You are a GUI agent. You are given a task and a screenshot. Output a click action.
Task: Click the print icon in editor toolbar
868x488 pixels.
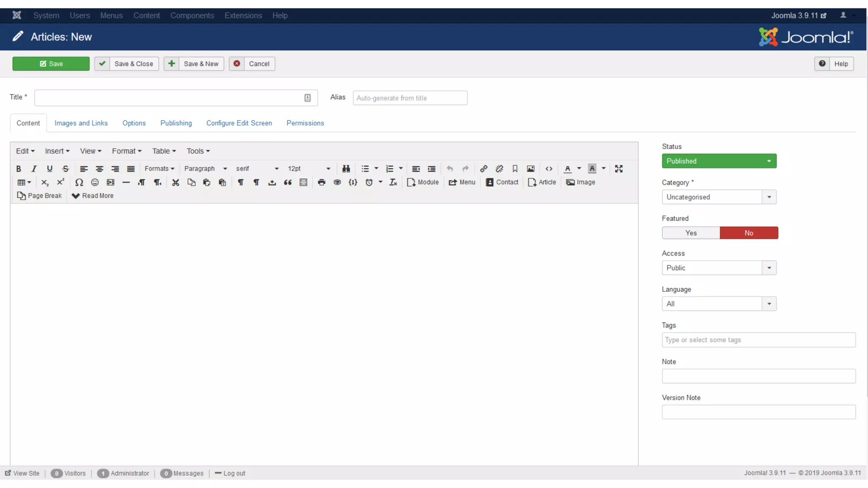pyautogui.click(x=321, y=182)
